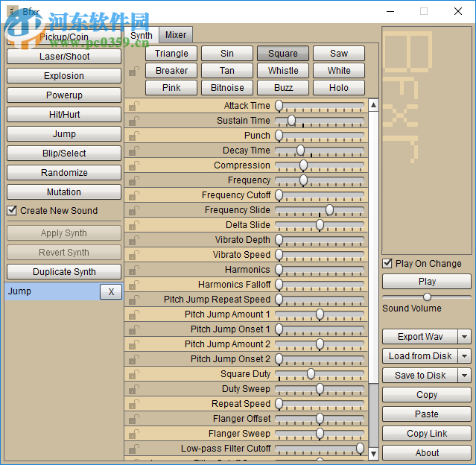The height and width of the screenshot is (465, 476).
Task: Toggle the lock icon beside Vibrato Depth
Action: 134,240
